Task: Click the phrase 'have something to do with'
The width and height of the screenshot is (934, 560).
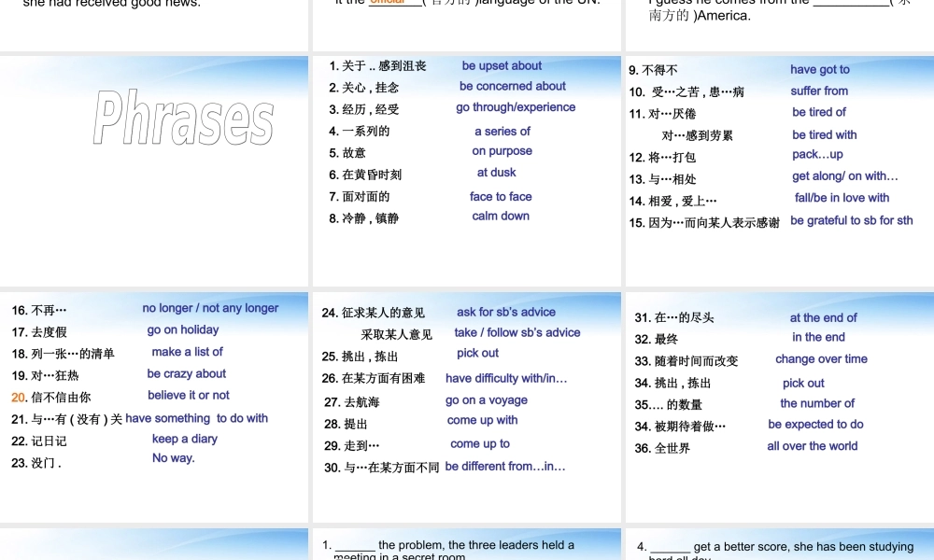Action: click(196, 418)
